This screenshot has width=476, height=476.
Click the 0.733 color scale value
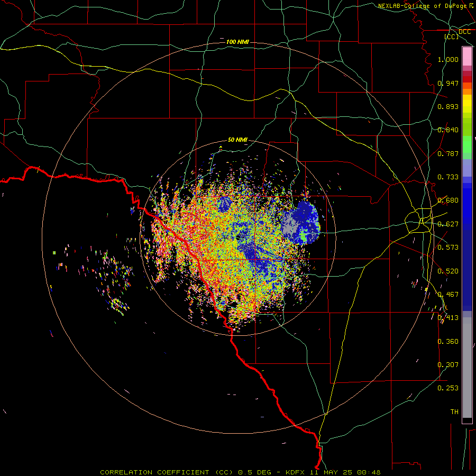(x=448, y=177)
